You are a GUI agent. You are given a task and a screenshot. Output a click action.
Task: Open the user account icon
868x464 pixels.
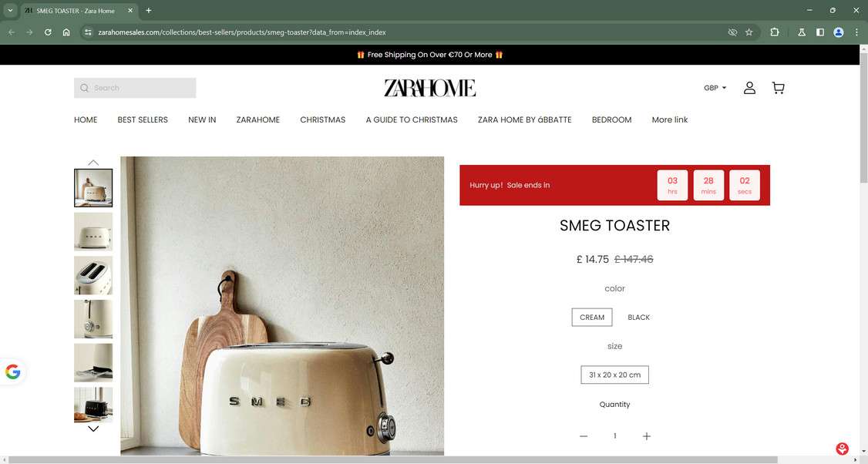749,88
